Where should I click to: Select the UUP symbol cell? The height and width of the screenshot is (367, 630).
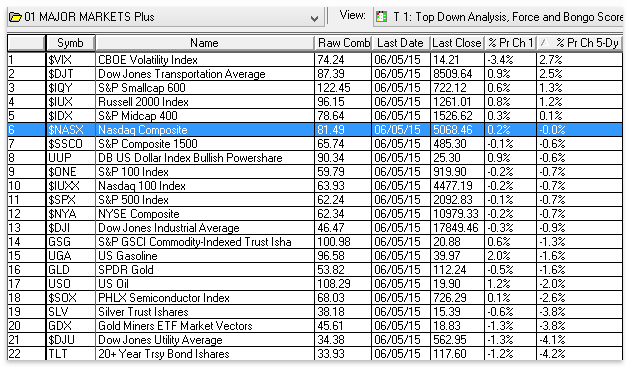[71, 158]
